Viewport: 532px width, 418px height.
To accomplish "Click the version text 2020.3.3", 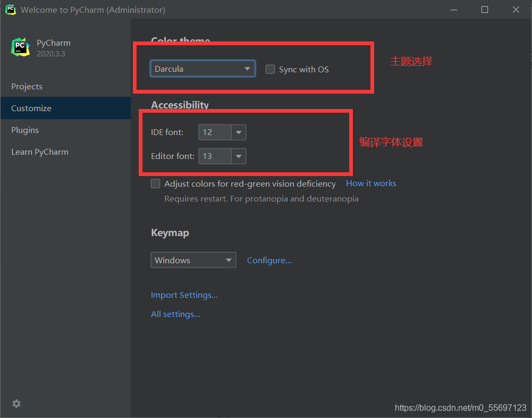I will pos(51,54).
